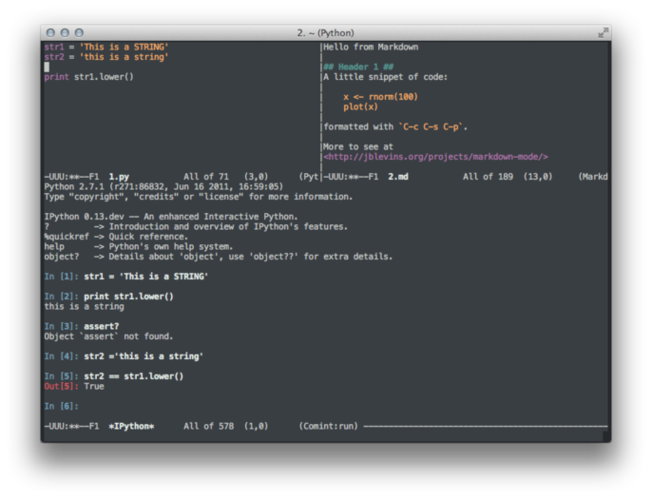Zoom window using the green button
652x499 pixels.
pos(79,33)
